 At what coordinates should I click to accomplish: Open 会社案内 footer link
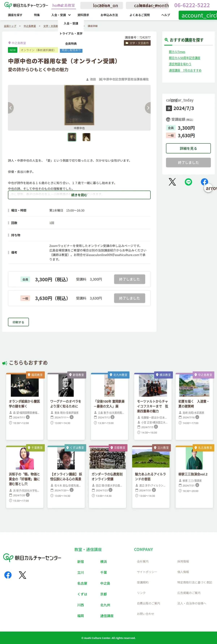point(143,561)
